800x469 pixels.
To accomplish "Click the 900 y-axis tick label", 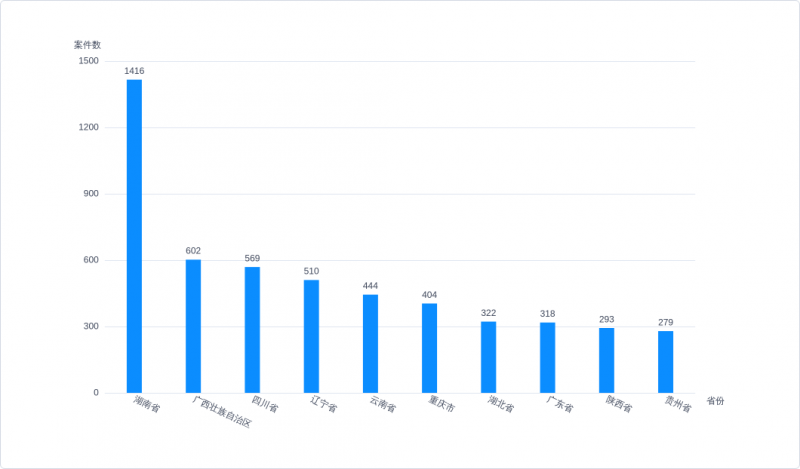I will (91, 194).
